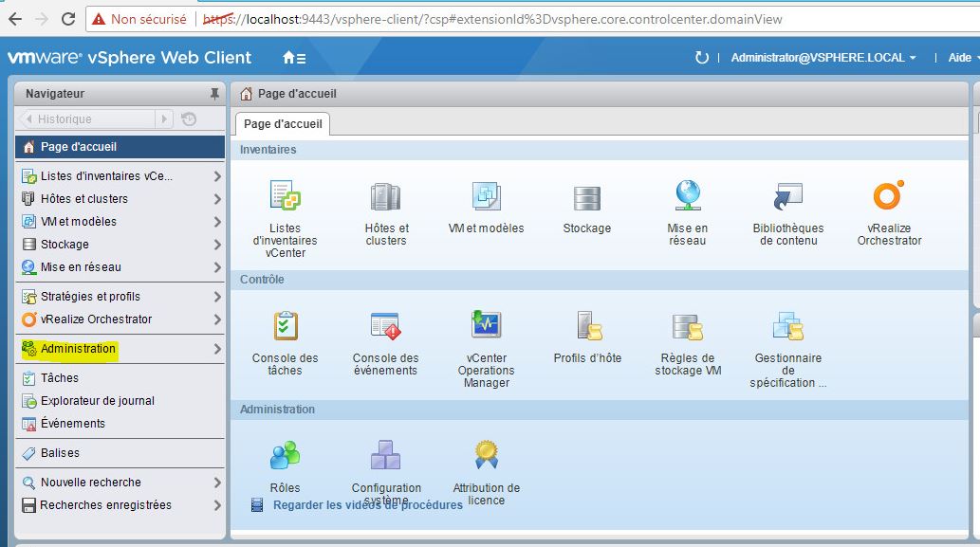Expand vRealize Orchestrator chevron in navigator

point(217,319)
